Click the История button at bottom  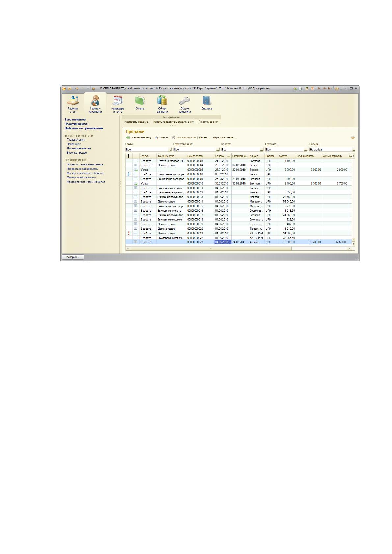point(73,257)
